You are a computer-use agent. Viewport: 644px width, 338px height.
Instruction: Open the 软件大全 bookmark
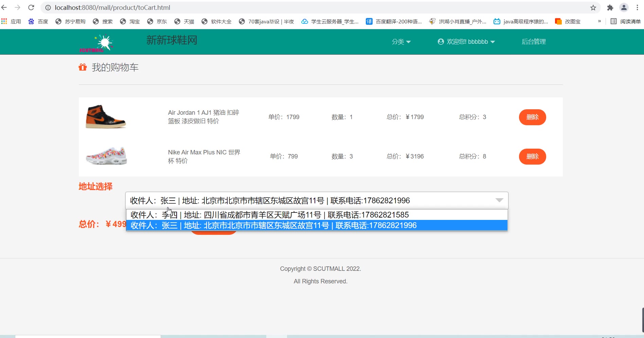pos(216,21)
